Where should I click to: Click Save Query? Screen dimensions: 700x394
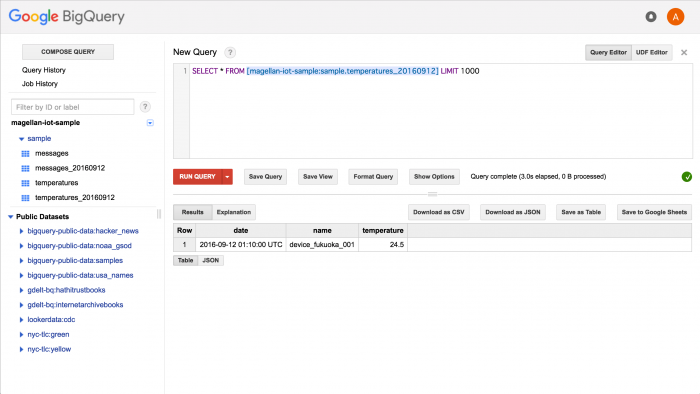[x=265, y=177]
